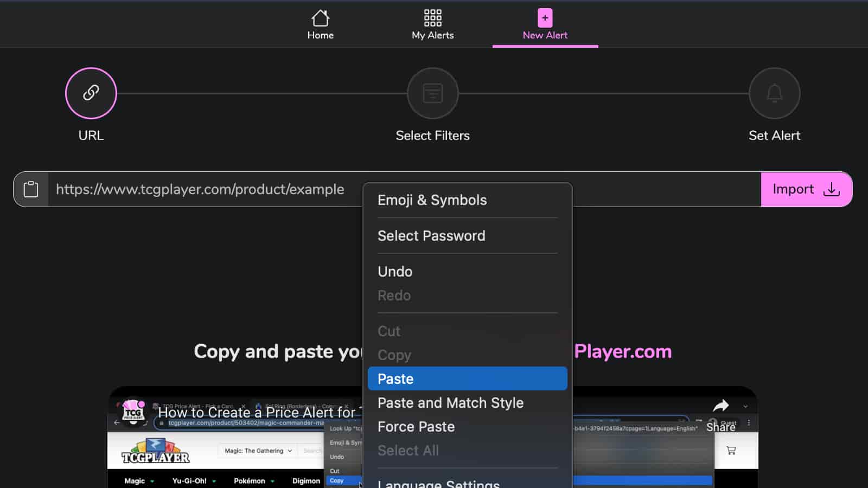
Task: Click the Set Alert bell icon
Action: pos(774,93)
